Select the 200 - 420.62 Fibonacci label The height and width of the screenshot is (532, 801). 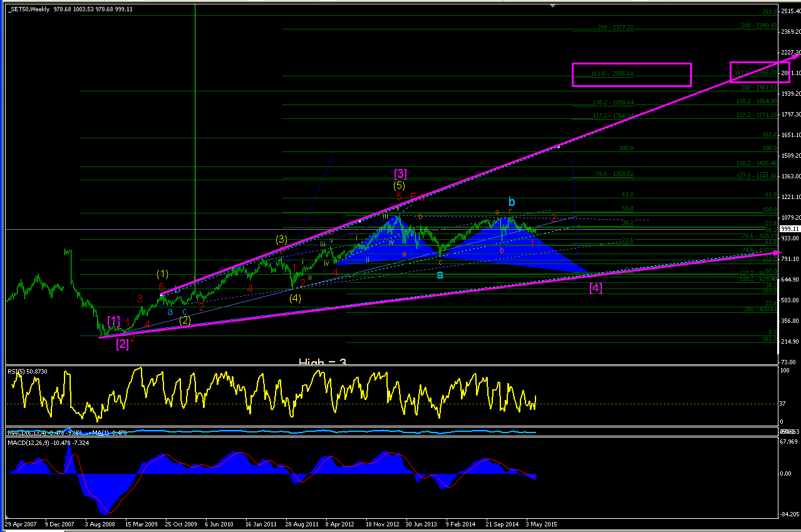[x=761, y=309]
